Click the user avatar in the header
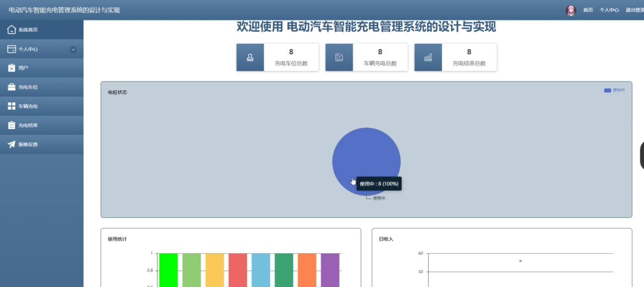 click(x=571, y=10)
